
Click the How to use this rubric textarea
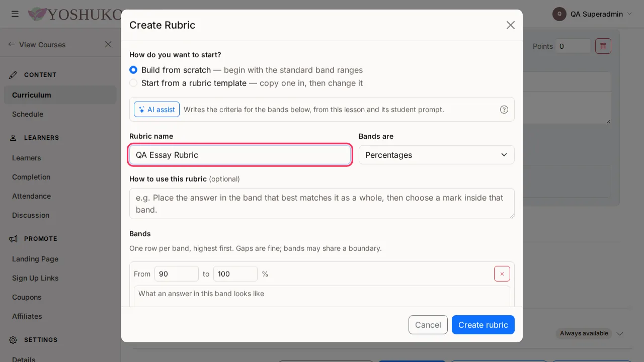tap(322, 204)
